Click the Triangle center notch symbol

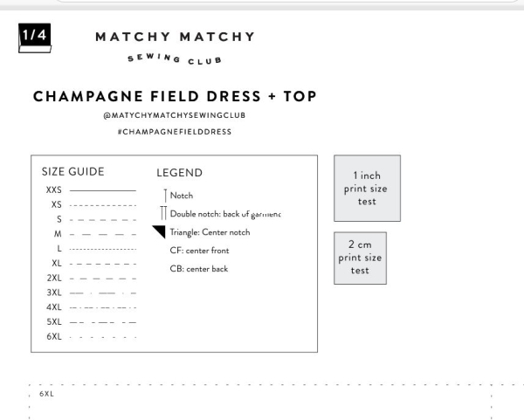pos(159,232)
